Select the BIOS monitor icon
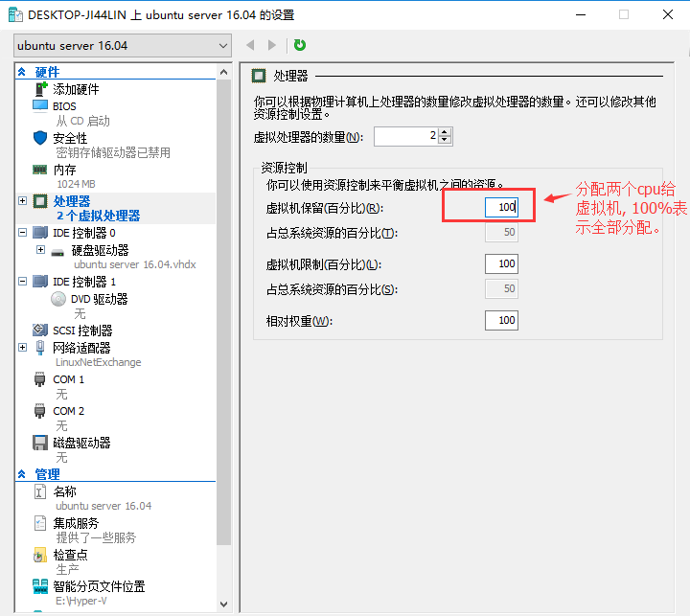The width and height of the screenshot is (690, 616). click(x=40, y=106)
